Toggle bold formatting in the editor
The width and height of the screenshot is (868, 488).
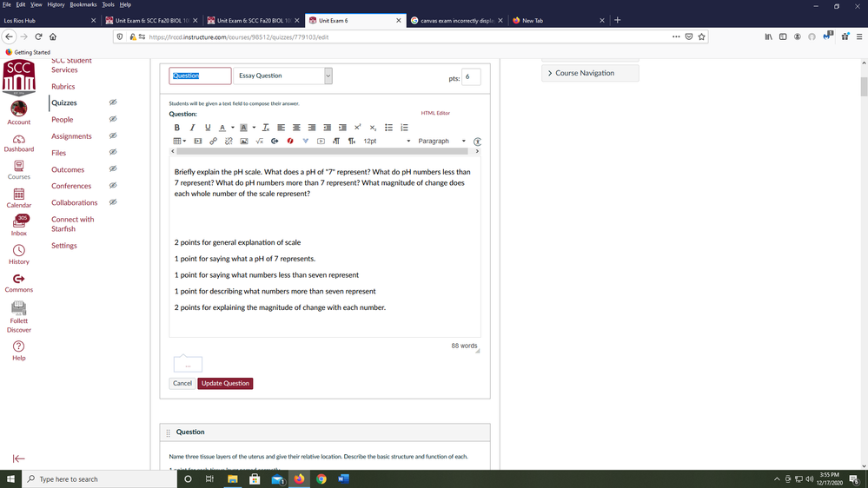(177, 128)
